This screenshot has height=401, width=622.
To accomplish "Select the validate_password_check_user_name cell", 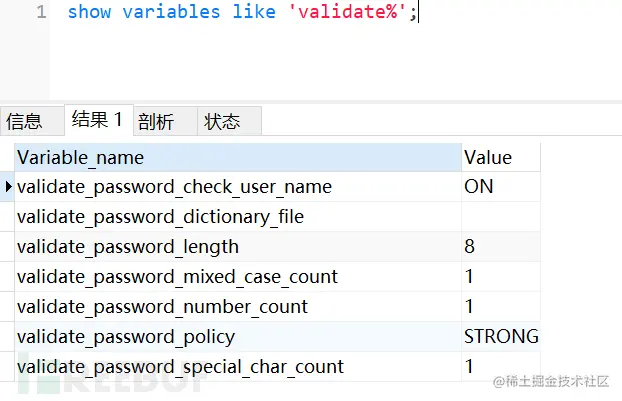I will (238, 187).
